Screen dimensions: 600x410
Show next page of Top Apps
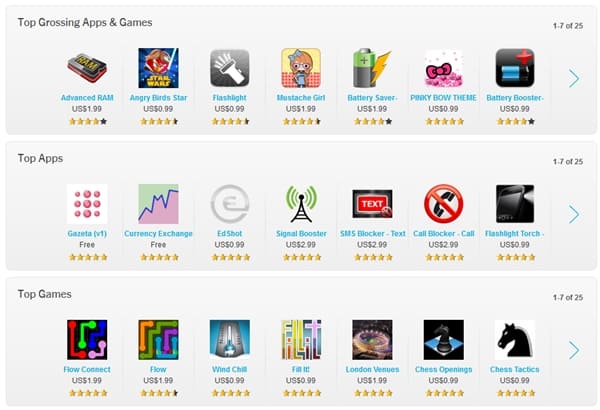point(574,214)
